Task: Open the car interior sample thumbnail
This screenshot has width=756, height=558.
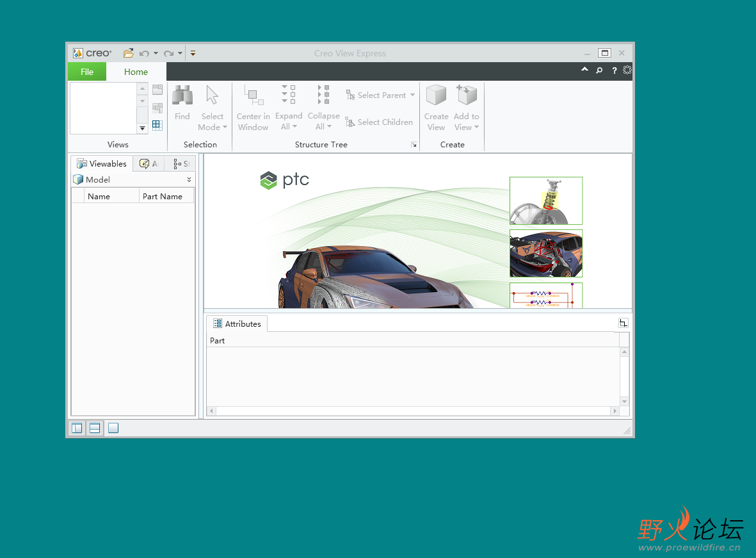Action: pyautogui.click(x=546, y=254)
